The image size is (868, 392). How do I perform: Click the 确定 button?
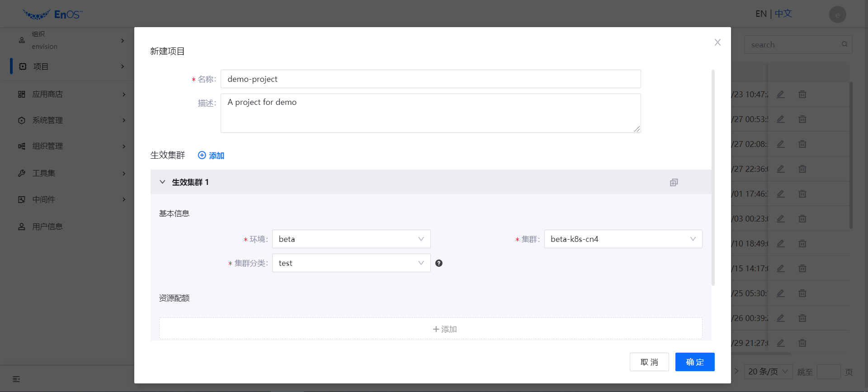tap(694, 362)
